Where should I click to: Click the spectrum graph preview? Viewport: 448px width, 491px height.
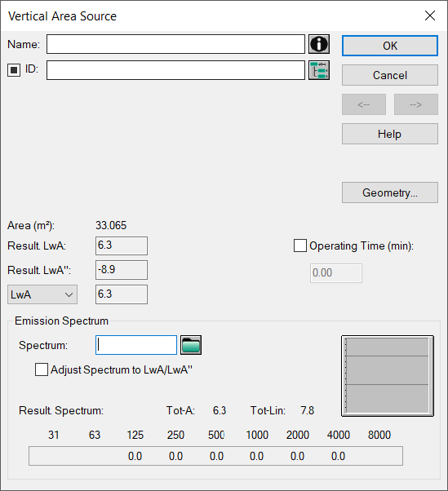[x=388, y=376]
